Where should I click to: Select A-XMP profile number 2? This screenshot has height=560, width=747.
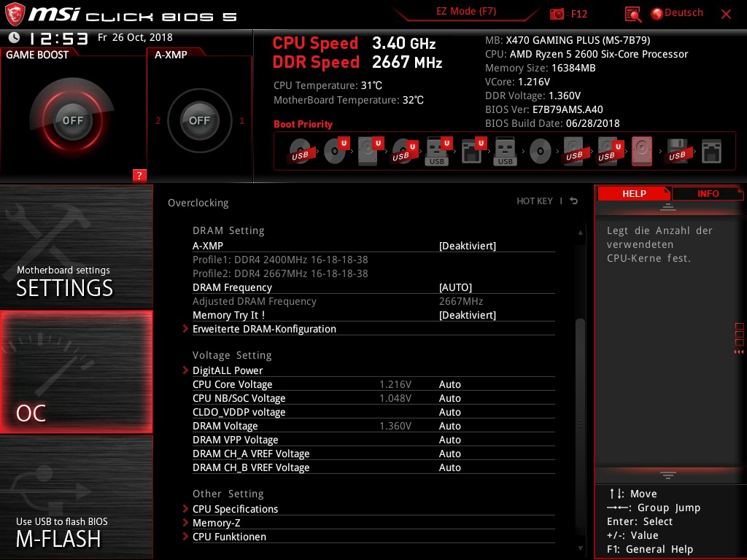pyautogui.click(x=158, y=120)
